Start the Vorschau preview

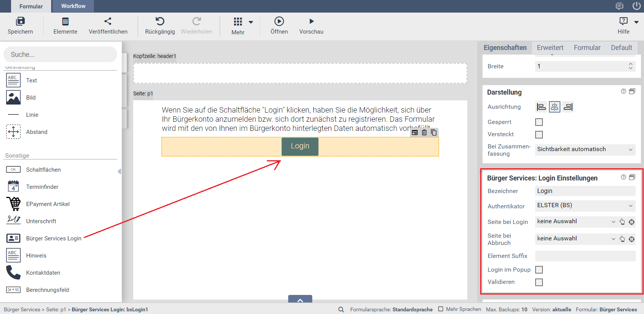(x=312, y=21)
